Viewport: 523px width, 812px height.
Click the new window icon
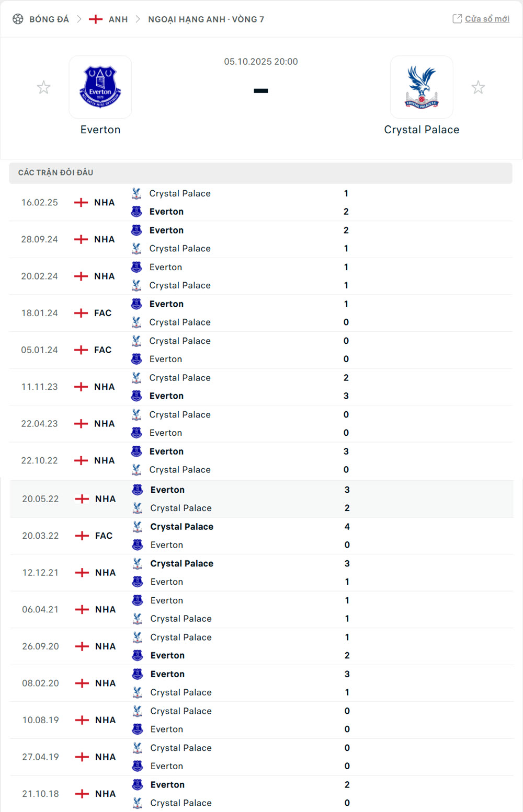click(457, 19)
